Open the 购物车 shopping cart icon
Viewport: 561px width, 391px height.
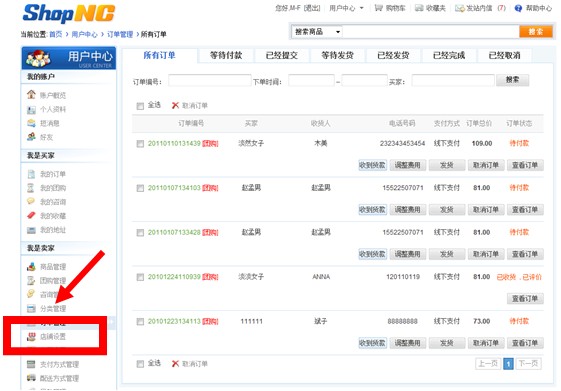378,8
